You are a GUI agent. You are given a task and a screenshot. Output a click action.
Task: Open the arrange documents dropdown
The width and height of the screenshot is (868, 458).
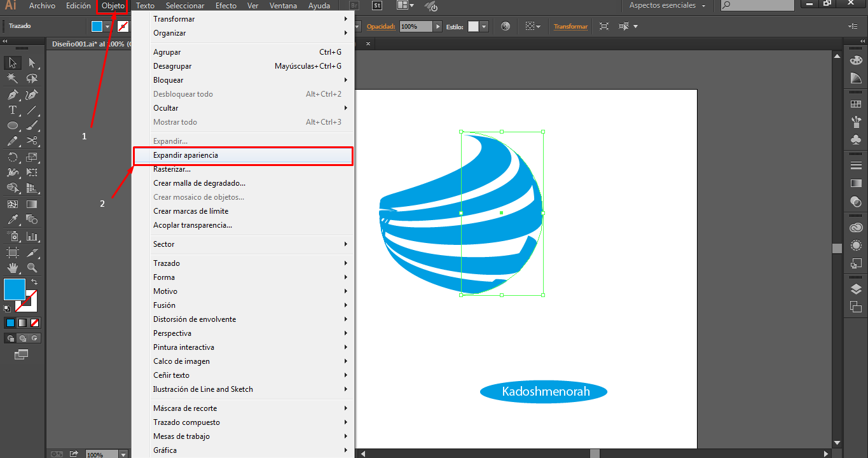click(405, 6)
